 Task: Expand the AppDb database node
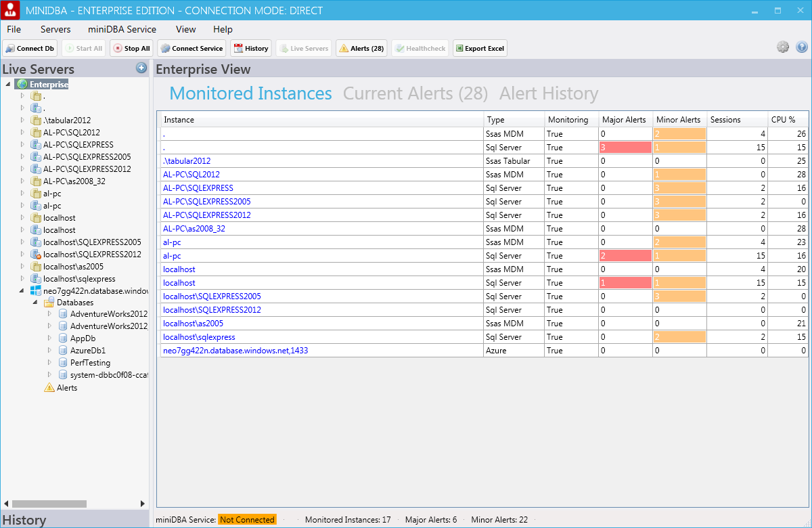(49, 338)
